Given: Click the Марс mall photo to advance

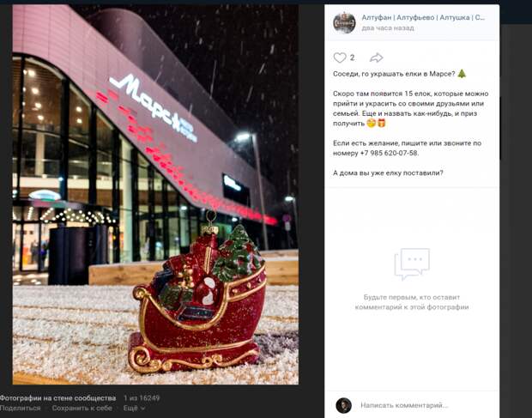Looking at the screenshot, I should 155,195.
